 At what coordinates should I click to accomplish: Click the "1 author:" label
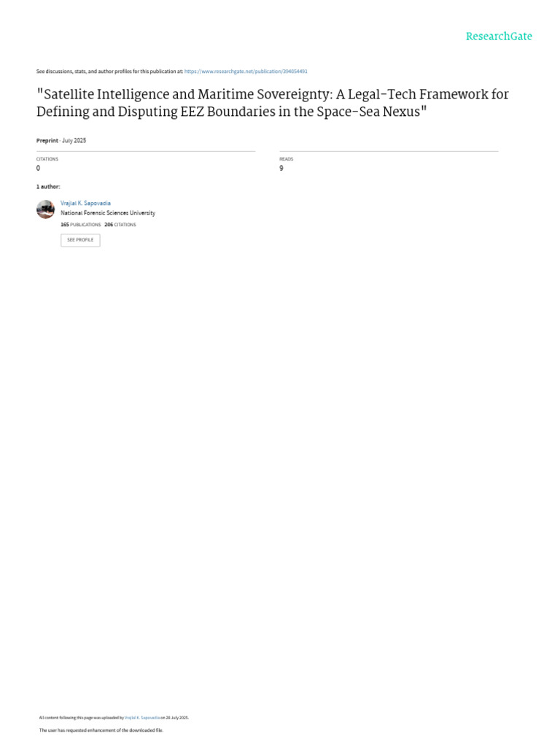pyautogui.click(x=48, y=187)
